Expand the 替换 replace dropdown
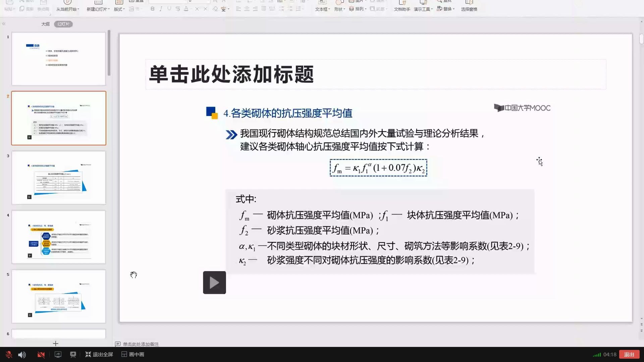Screen dimensions: 644x362 coord(446,9)
